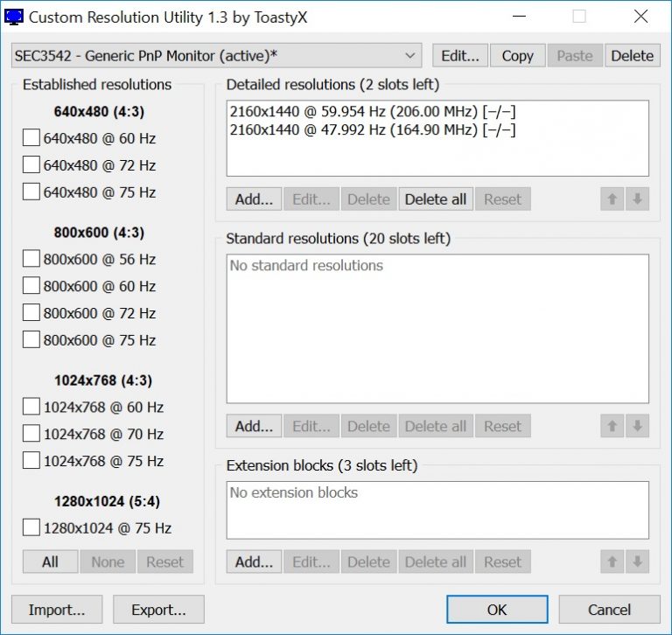Open the Import... dialog
The width and height of the screenshot is (672, 635).
click(57, 610)
